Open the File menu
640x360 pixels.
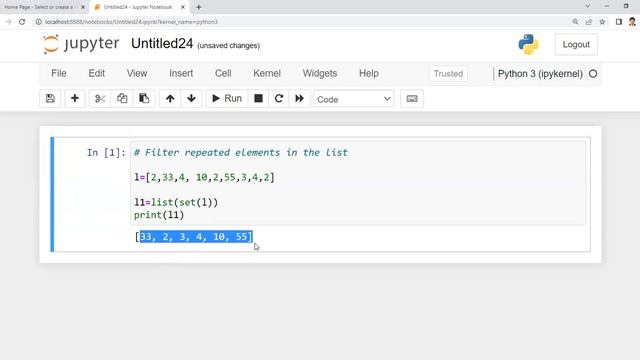pyautogui.click(x=59, y=73)
